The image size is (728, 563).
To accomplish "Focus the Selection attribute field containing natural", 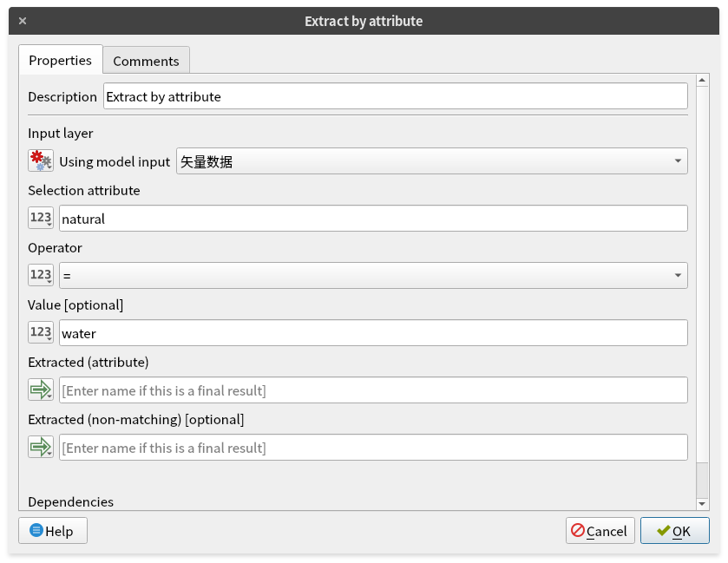I will [x=373, y=219].
